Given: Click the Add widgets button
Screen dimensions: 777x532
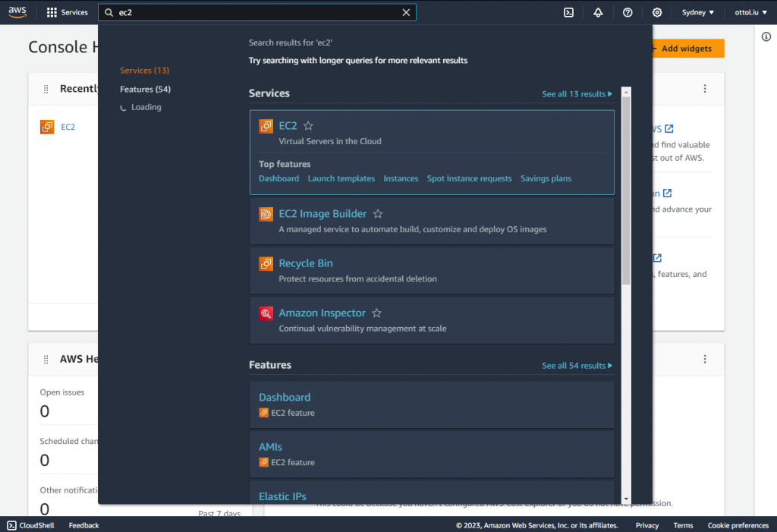Looking at the screenshot, I should point(686,49).
